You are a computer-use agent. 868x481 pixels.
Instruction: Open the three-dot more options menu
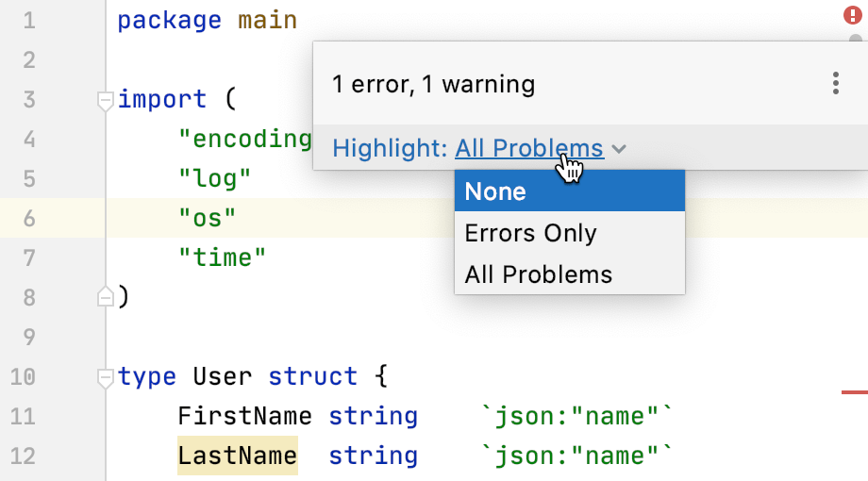click(836, 84)
